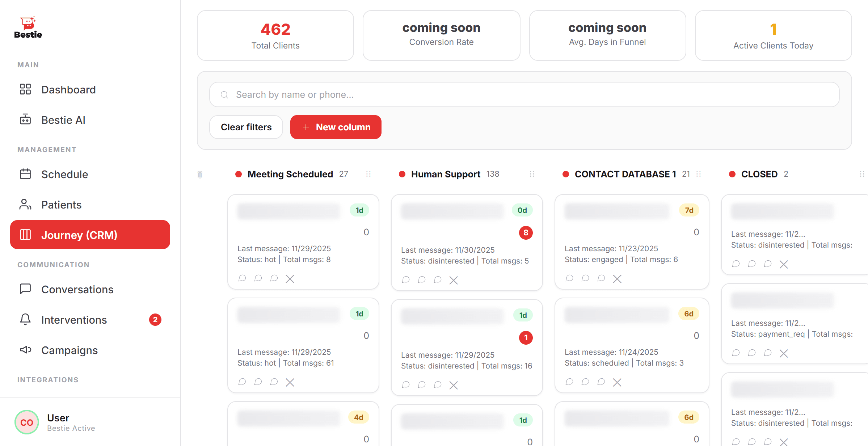This screenshot has height=446, width=868.
Task: Click the search magnifier icon
Action: (x=224, y=95)
